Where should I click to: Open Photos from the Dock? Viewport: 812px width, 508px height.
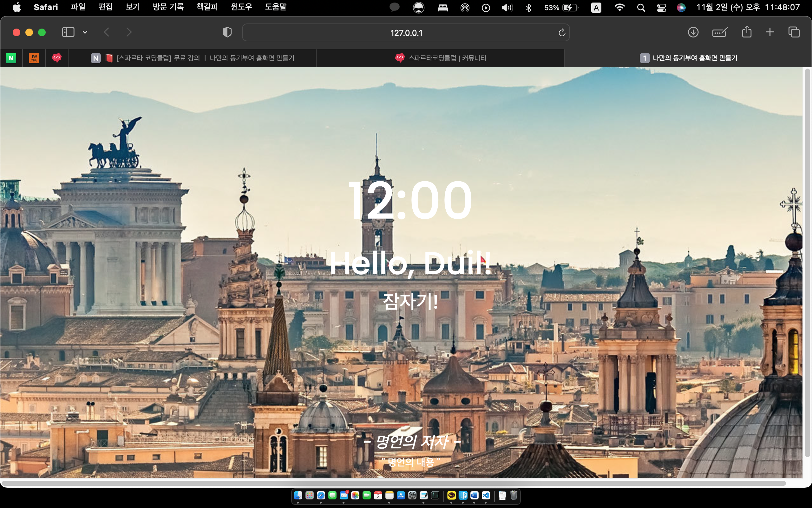[355, 495]
